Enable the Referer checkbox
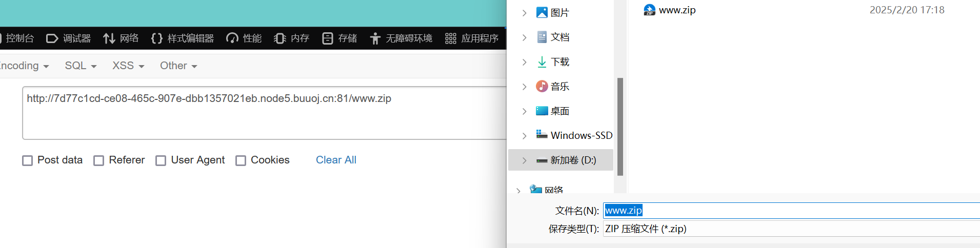Viewport: 980px width, 248px height. (99, 160)
